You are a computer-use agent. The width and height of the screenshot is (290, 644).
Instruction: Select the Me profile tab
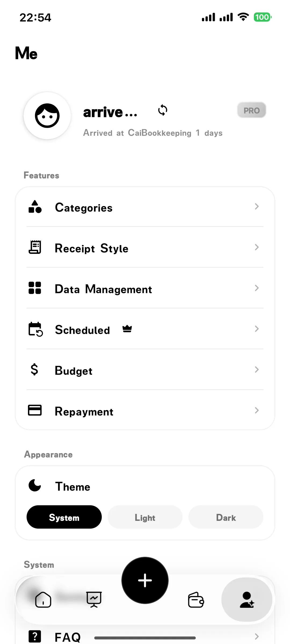247,599
